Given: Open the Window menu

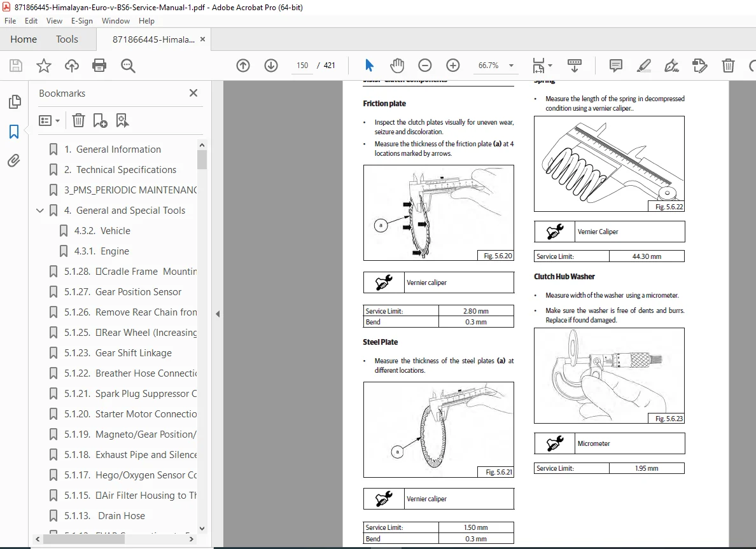Looking at the screenshot, I should (x=115, y=21).
